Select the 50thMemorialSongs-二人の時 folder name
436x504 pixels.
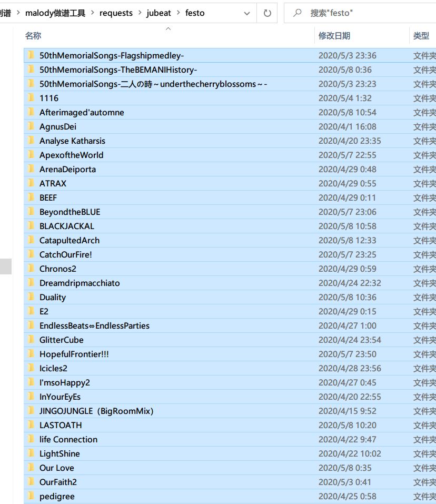pos(153,84)
